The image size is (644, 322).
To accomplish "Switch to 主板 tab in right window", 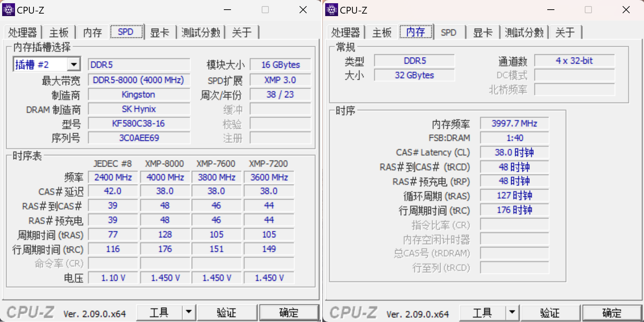I will tap(382, 33).
